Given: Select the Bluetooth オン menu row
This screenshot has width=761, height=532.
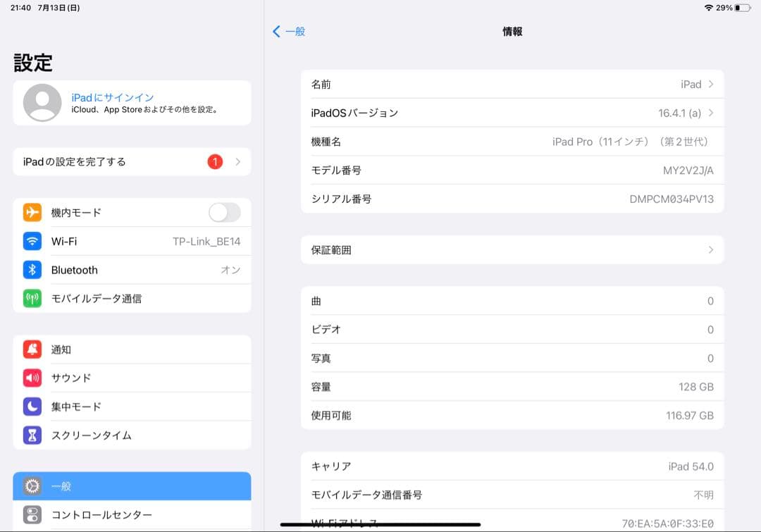Looking at the screenshot, I should 141,269.
